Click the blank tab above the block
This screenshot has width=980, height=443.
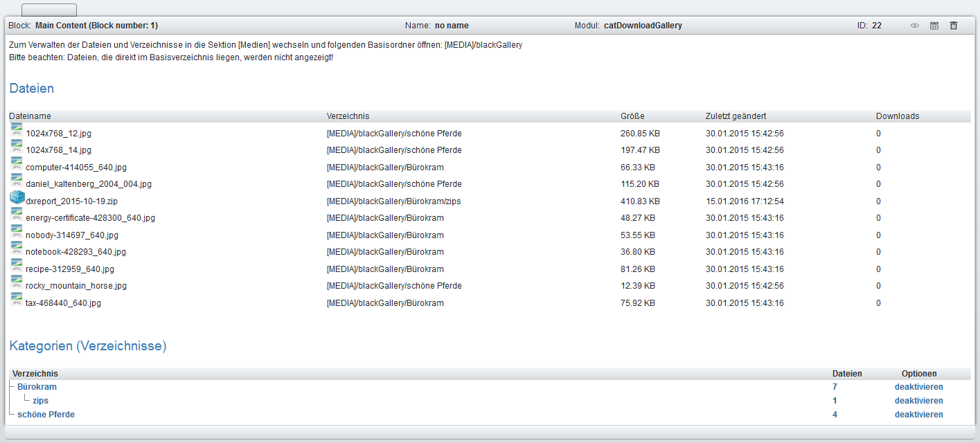[49, 10]
